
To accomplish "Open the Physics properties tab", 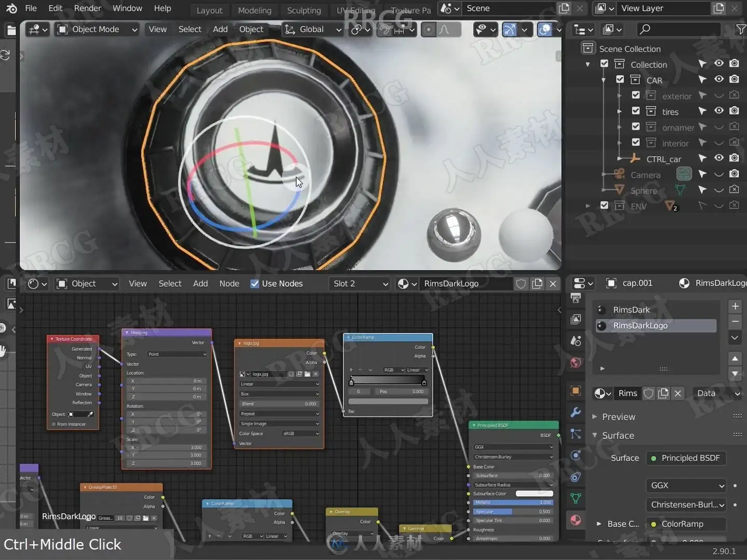I will point(576,455).
